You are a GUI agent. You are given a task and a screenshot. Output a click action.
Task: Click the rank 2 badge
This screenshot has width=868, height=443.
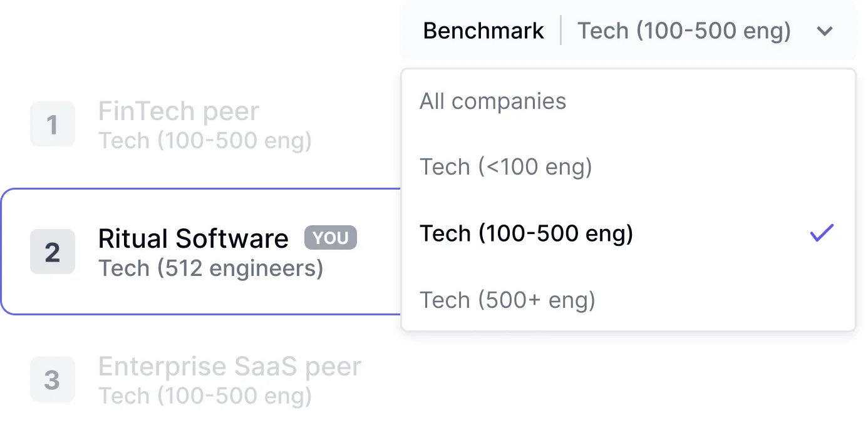(x=53, y=252)
